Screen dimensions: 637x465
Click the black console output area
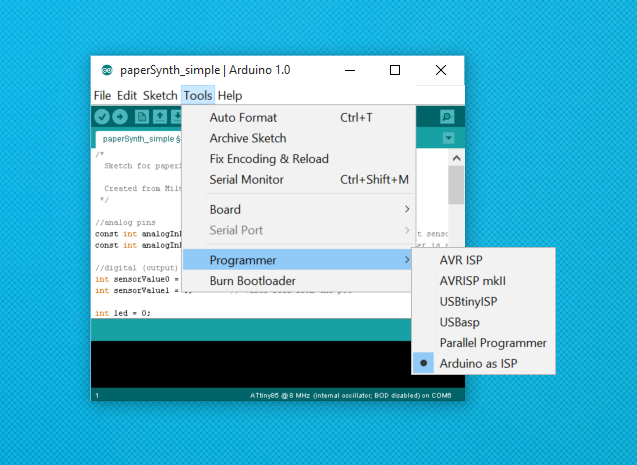(x=251, y=364)
